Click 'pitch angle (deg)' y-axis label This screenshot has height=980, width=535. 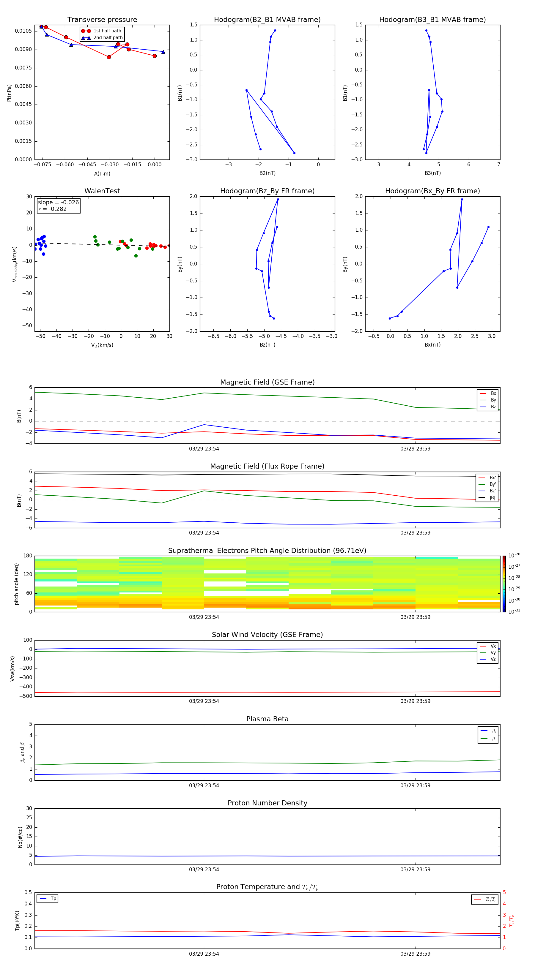(16, 584)
